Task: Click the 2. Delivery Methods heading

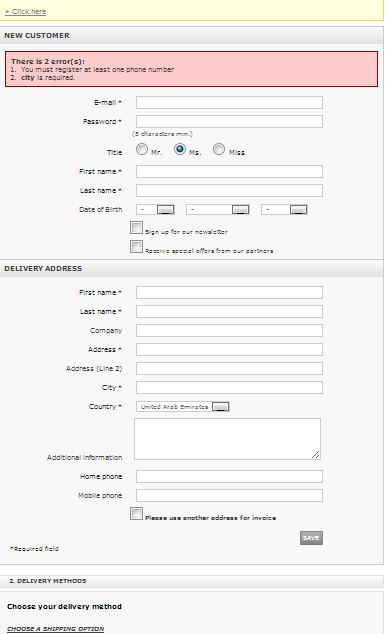Action: pyautogui.click(x=48, y=581)
